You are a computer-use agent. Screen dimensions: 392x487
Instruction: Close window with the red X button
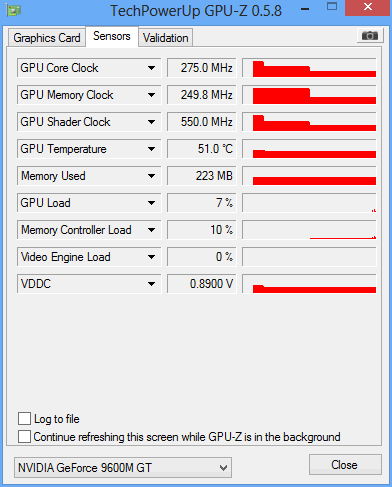[368, 7]
